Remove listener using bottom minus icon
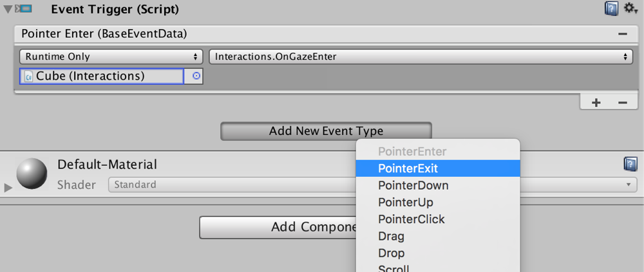The image size is (644, 272). point(622,103)
